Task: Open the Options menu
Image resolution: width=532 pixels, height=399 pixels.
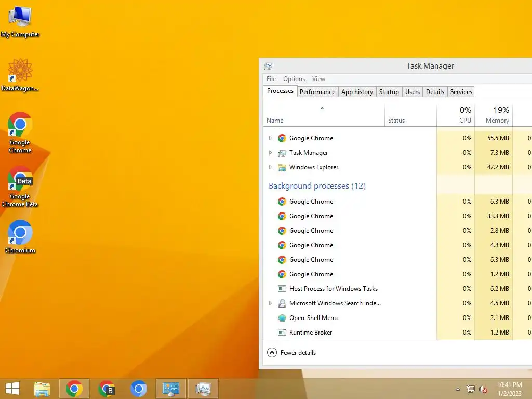Action: (x=294, y=79)
